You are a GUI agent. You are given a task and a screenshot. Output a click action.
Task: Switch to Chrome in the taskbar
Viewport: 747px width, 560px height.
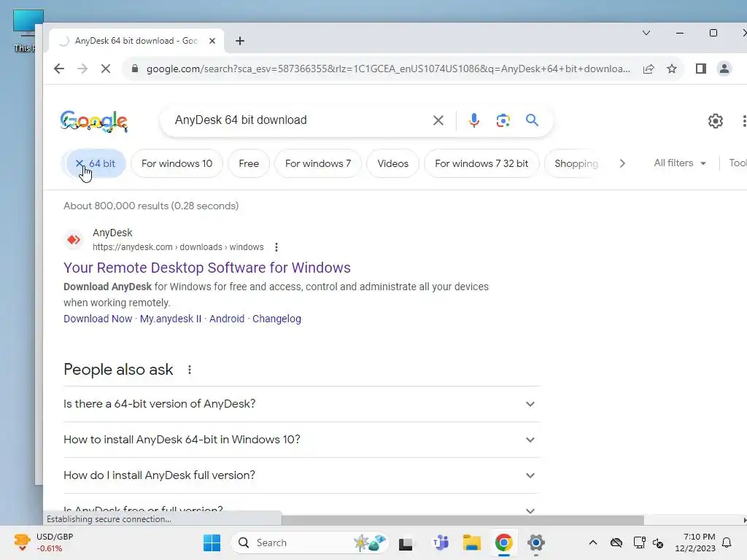click(x=503, y=542)
